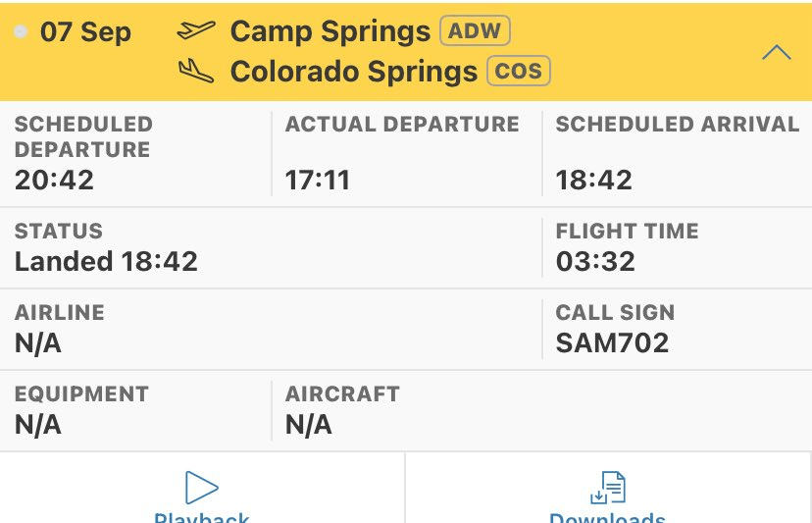Click the SAM702 call sign
The height and width of the screenshot is (523, 812).
612,342
